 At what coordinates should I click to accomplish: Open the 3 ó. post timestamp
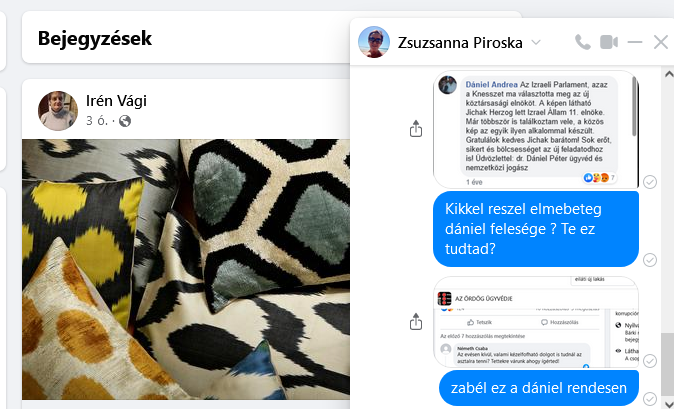pyautogui.click(x=96, y=121)
